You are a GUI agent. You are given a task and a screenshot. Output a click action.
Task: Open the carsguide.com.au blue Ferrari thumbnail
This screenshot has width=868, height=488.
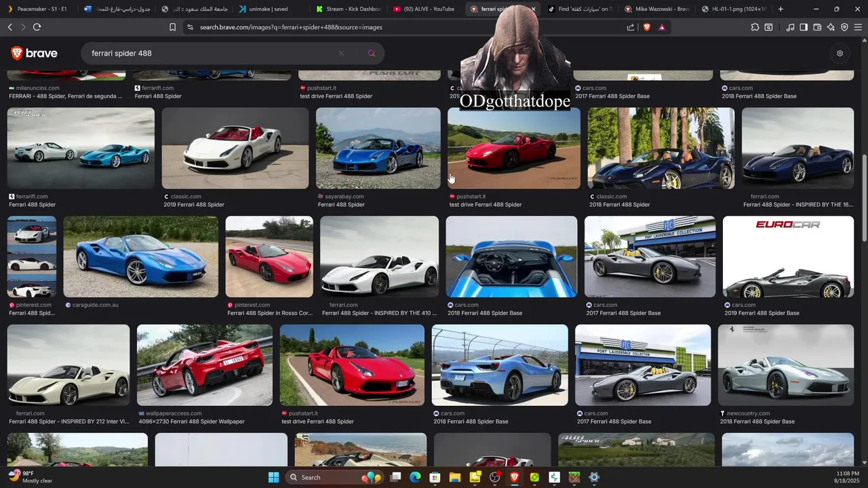(141, 257)
